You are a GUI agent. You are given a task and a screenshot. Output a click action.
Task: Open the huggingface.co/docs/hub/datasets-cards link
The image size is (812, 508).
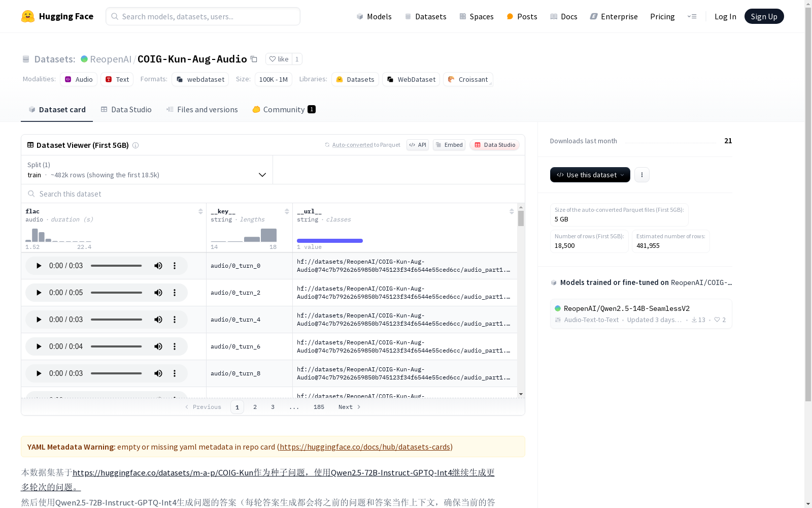pyautogui.click(x=365, y=447)
